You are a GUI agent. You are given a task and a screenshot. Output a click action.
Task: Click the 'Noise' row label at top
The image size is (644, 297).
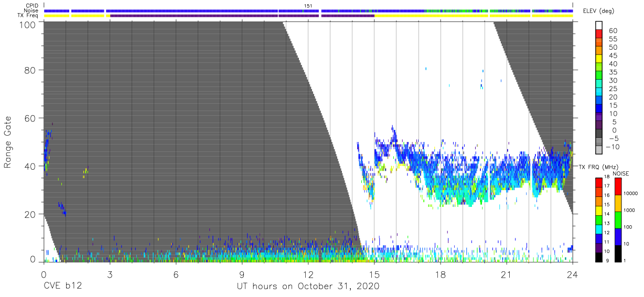click(x=31, y=10)
